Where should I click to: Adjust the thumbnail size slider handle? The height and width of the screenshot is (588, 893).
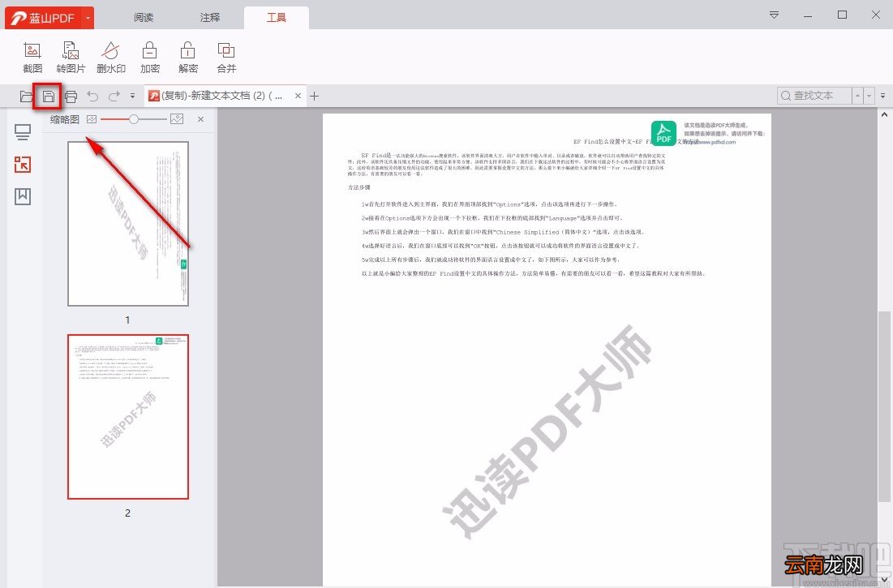click(x=133, y=119)
